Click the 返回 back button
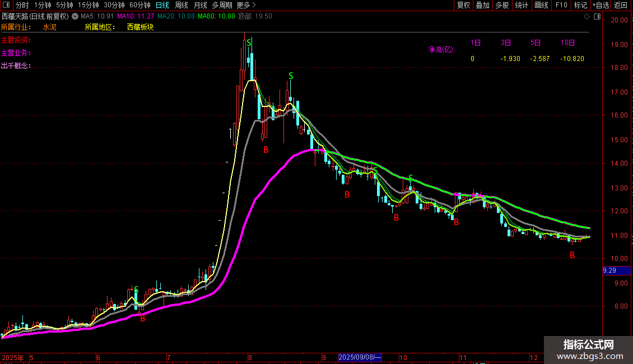The height and width of the screenshot is (364, 633). point(621,5)
